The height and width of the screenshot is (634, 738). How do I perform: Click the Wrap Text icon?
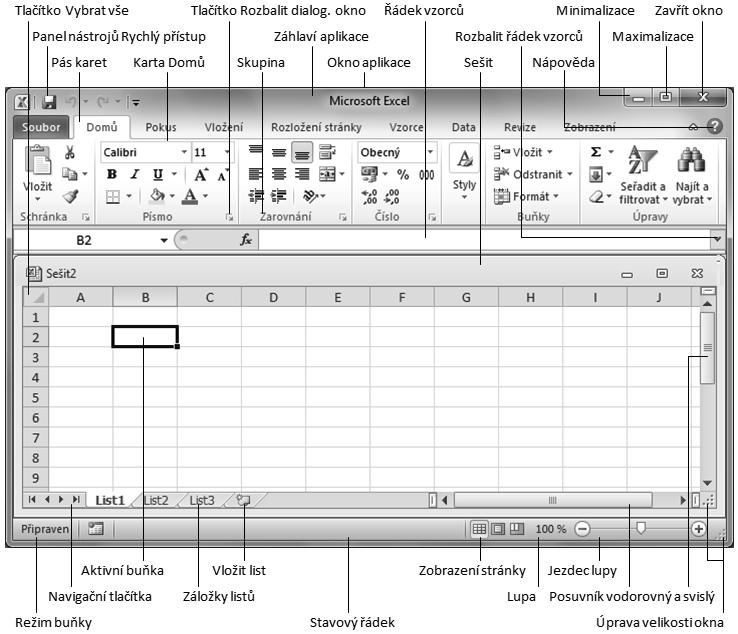327,152
